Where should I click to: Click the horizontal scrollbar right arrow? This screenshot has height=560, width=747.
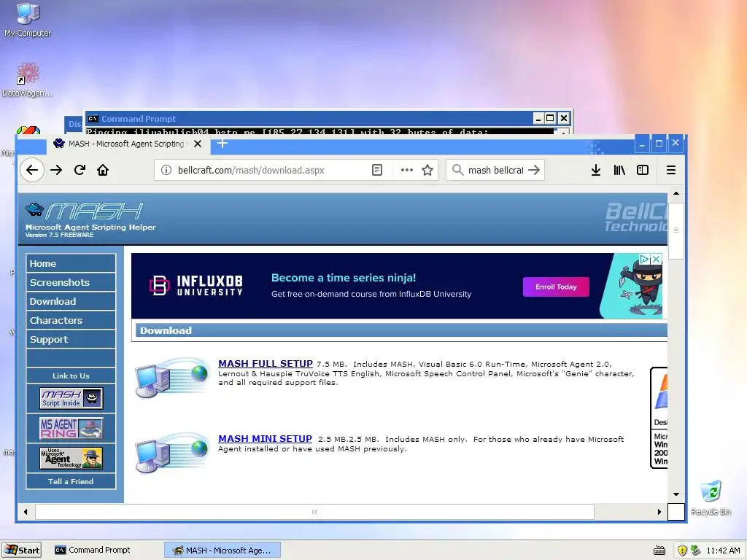pyautogui.click(x=659, y=512)
